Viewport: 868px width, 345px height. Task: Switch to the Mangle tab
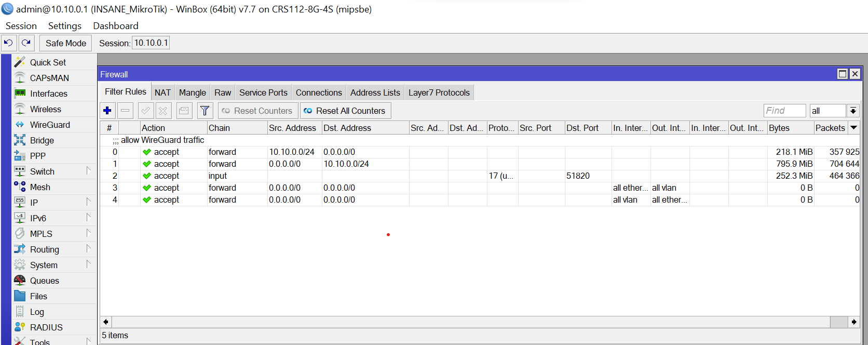click(193, 92)
